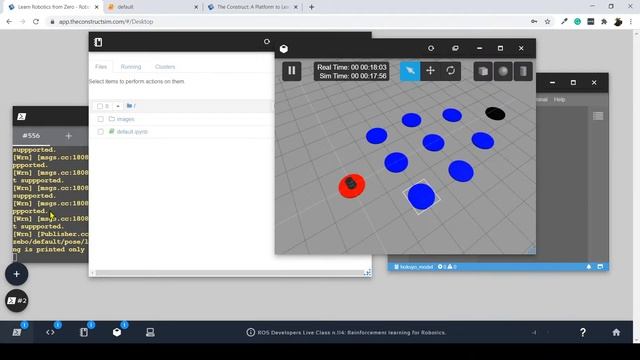Image resolution: width=640 pixels, height=360 pixels.
Task: Open the browser extensions puzzle icon
Action: tap(604, 22)
